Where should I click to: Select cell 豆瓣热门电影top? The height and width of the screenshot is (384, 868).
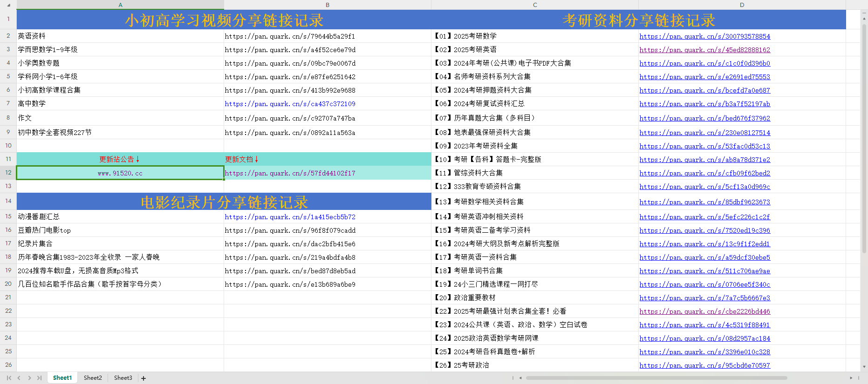[120, 230]
